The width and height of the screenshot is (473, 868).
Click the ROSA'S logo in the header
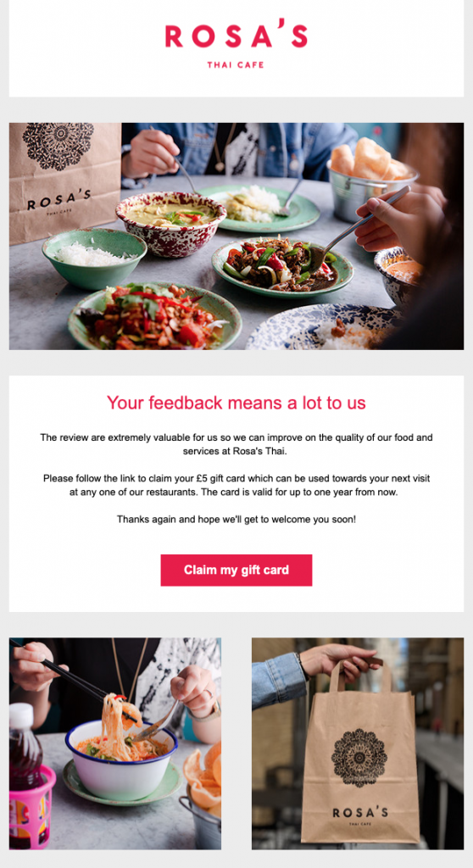click(x=236, y=35)
